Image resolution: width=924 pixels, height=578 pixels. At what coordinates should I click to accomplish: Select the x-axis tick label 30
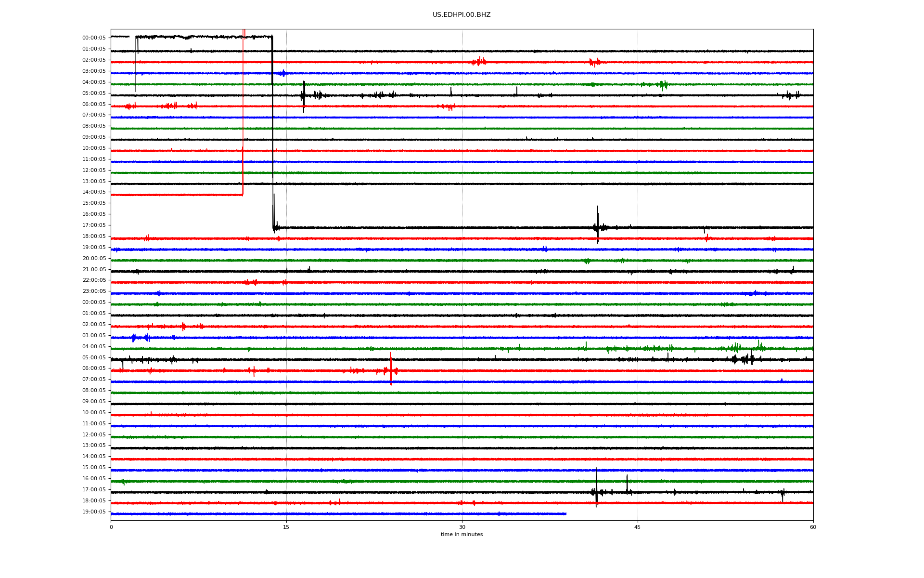pos(462,527)
